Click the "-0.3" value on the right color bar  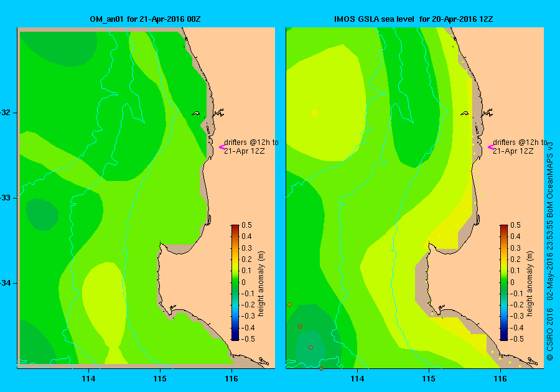[517, 316]
